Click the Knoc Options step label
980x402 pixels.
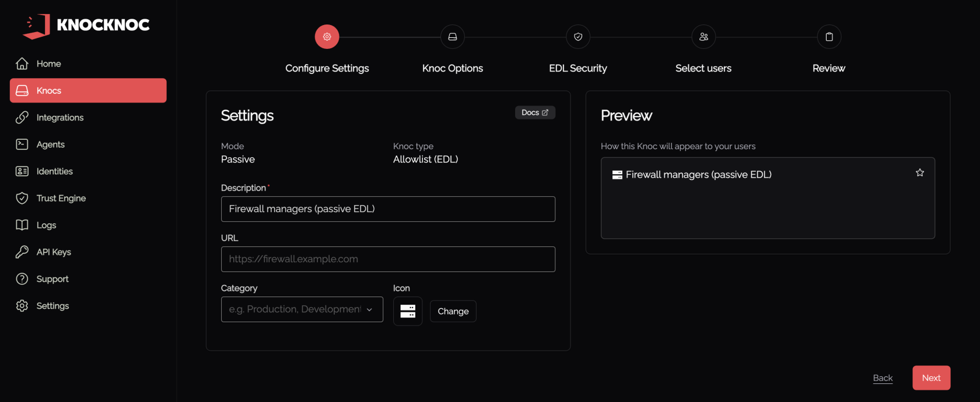coord(453,68)
